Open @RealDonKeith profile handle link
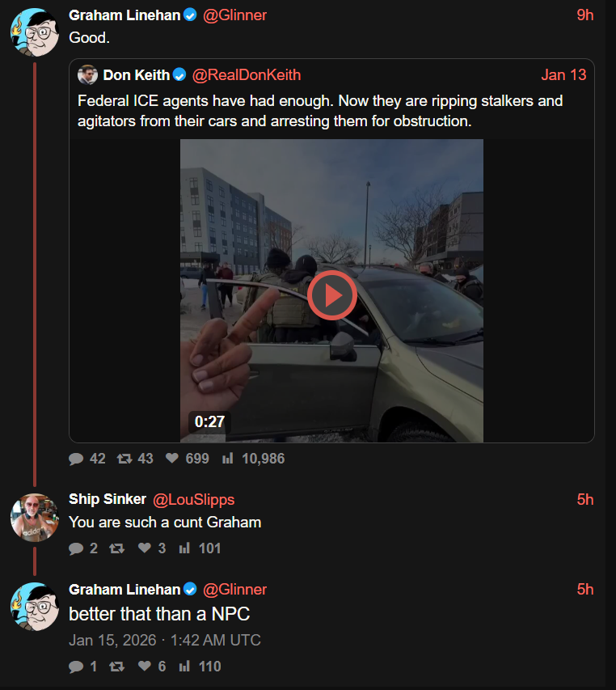The width and height of the screenshot is (616, 690). coord(247,75)
